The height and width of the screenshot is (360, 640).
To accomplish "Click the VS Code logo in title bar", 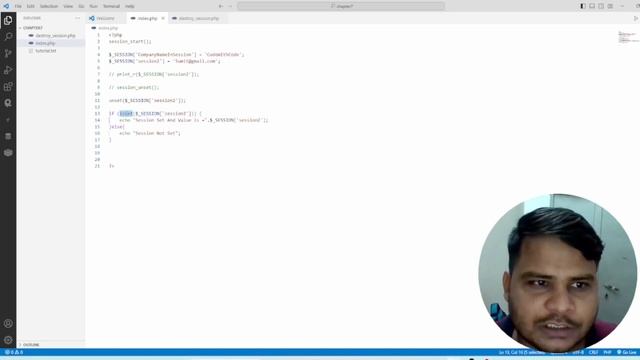I will pos(6,6).
